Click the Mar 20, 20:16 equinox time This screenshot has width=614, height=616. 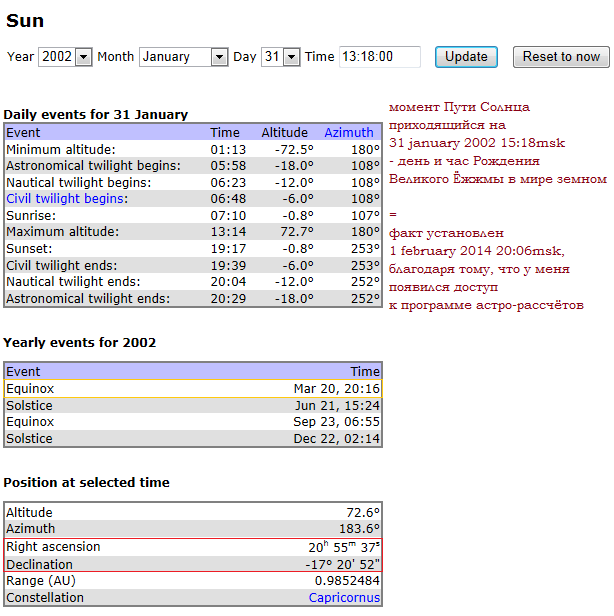point(337,389)
